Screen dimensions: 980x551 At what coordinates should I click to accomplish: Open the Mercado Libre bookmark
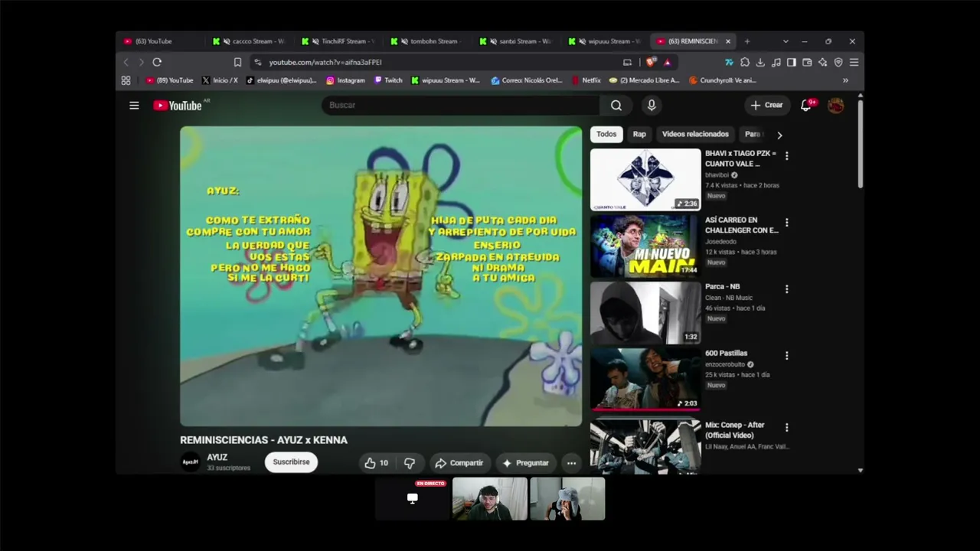pos(645,80)
